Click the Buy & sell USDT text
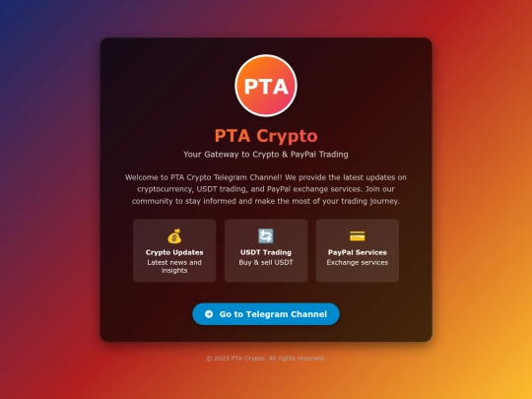The height and width of the screenshot is (399, 532). 266,262
